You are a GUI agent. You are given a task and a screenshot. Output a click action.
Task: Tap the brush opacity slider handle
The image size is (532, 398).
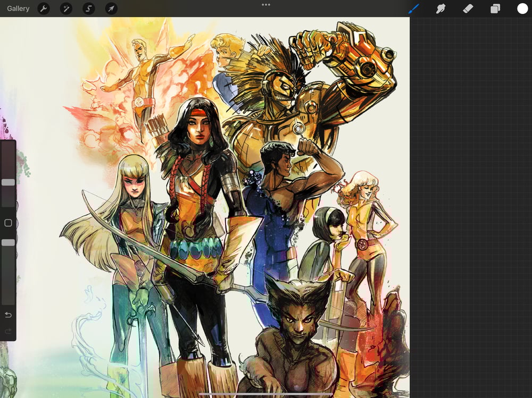7,242
